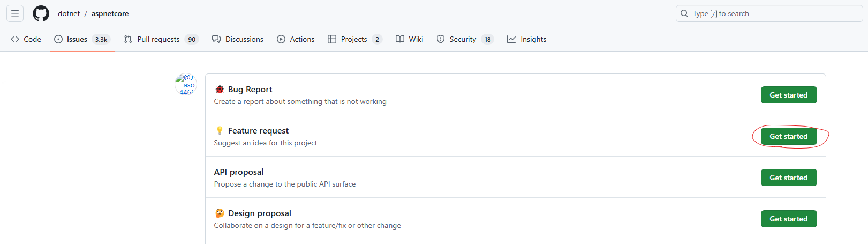Click the API proposal title text

pyautogui.click(x=239, y=172)
